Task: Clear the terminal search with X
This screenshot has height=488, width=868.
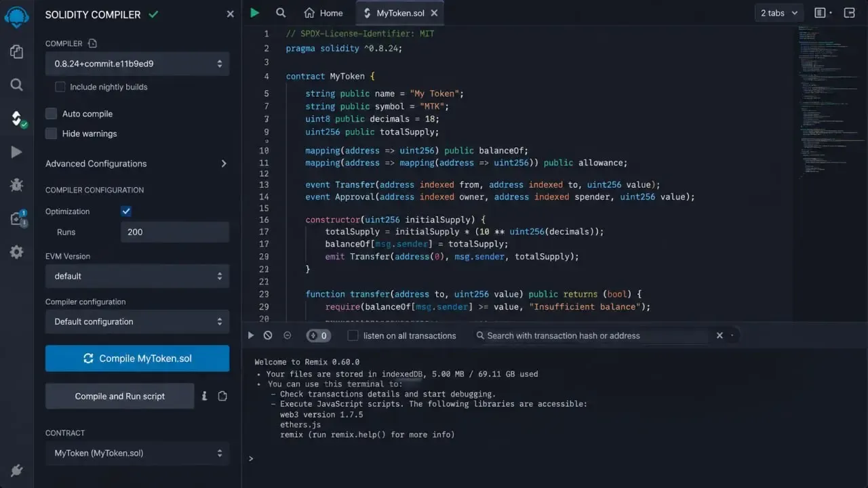Action: [x=719, y=335]
